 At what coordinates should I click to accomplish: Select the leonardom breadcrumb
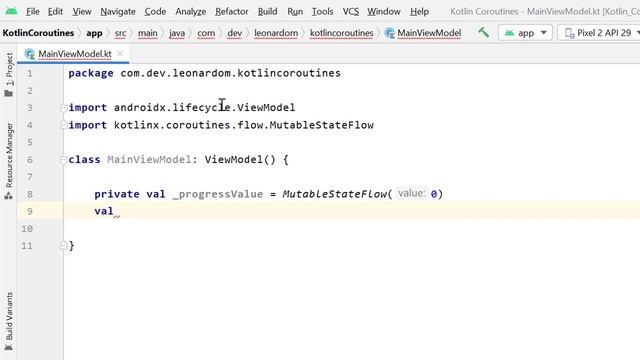[x=276, y=33]
